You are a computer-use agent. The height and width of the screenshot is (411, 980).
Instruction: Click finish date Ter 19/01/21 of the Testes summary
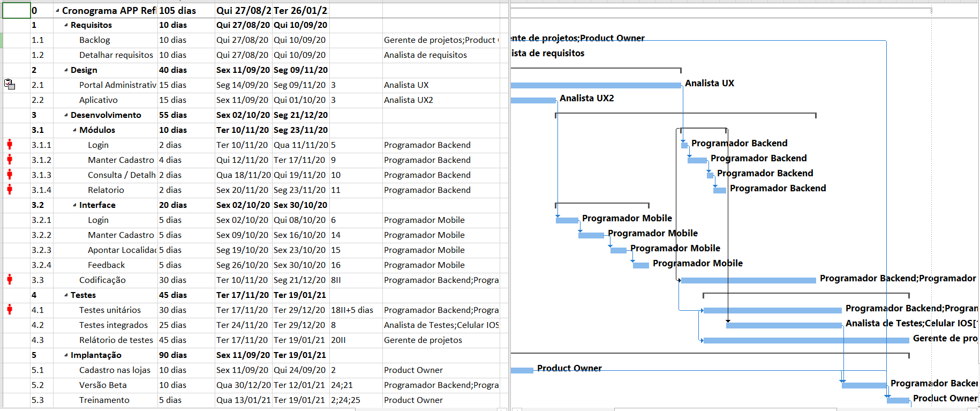pyautogui.click(x=300, y=295)
